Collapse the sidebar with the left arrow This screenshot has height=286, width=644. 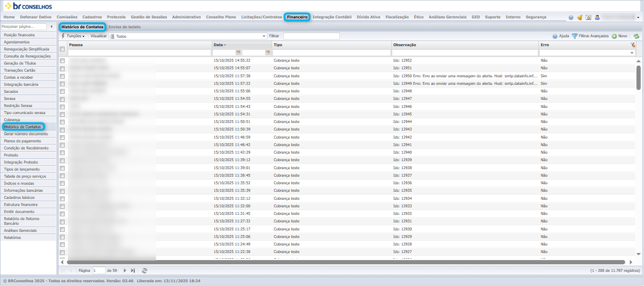pyautogui.click(x=51, y=27)
